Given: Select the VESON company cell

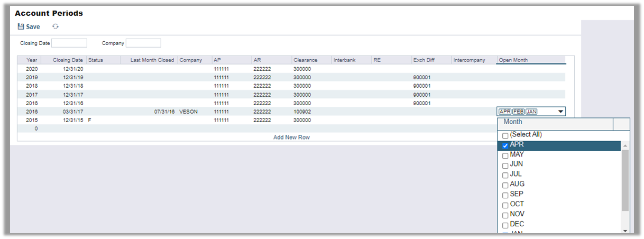Looking at the screenshot, I should click(x=188, y=112).
